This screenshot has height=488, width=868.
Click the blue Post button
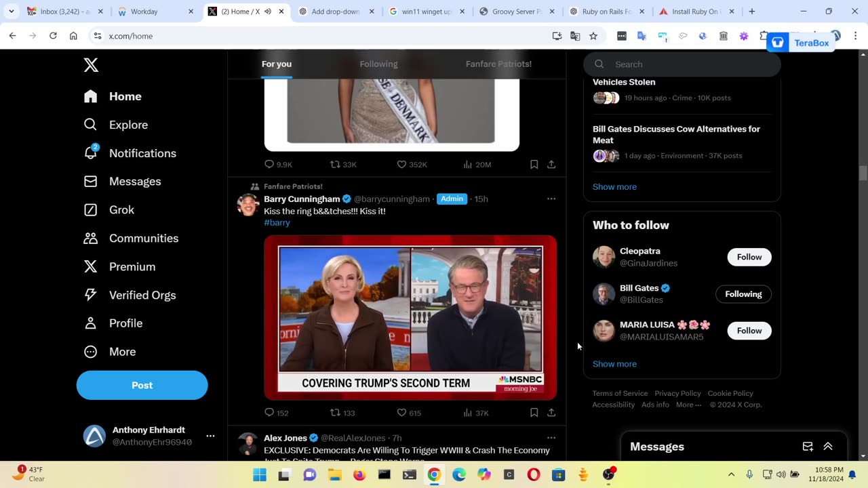tap(142, 385)
